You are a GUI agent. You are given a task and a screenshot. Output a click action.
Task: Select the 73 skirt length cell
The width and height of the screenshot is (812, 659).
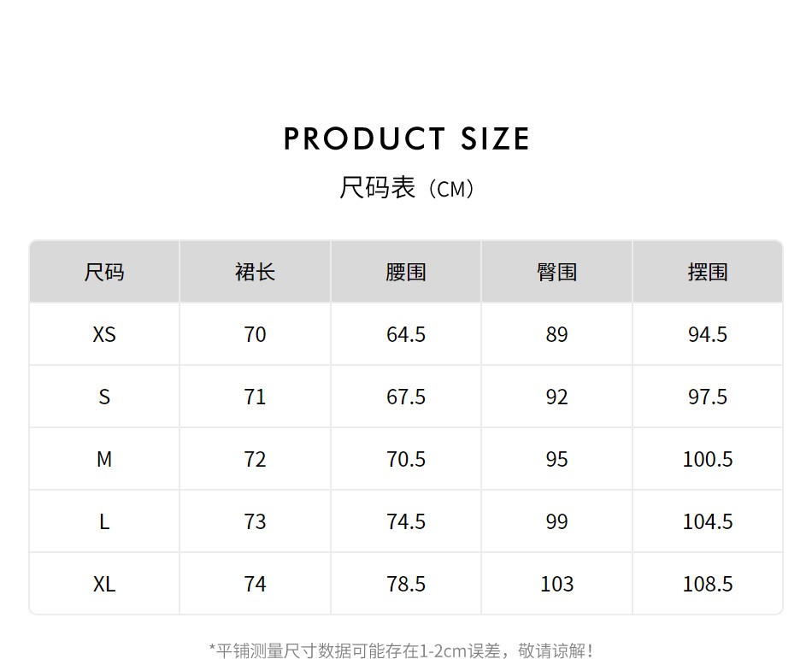point(255,521)
